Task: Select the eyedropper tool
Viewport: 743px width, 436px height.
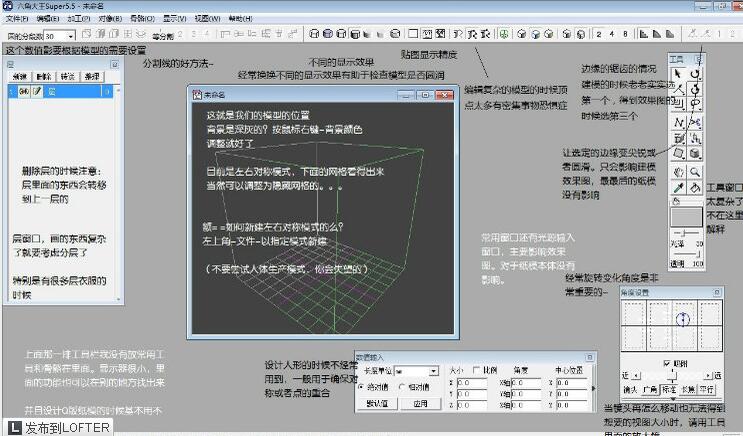Action: coord(679,188)
